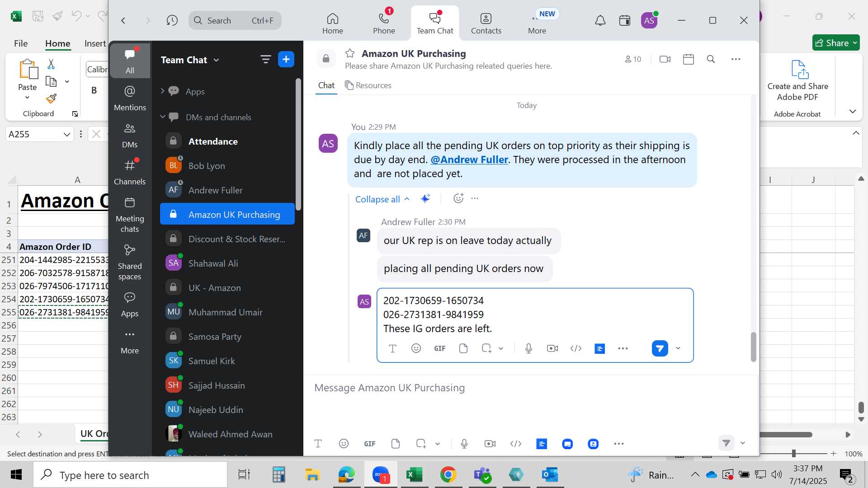Open send options arrow in thread reply
The height and width of the screenshot is (488, 868).
coord(678,348)
